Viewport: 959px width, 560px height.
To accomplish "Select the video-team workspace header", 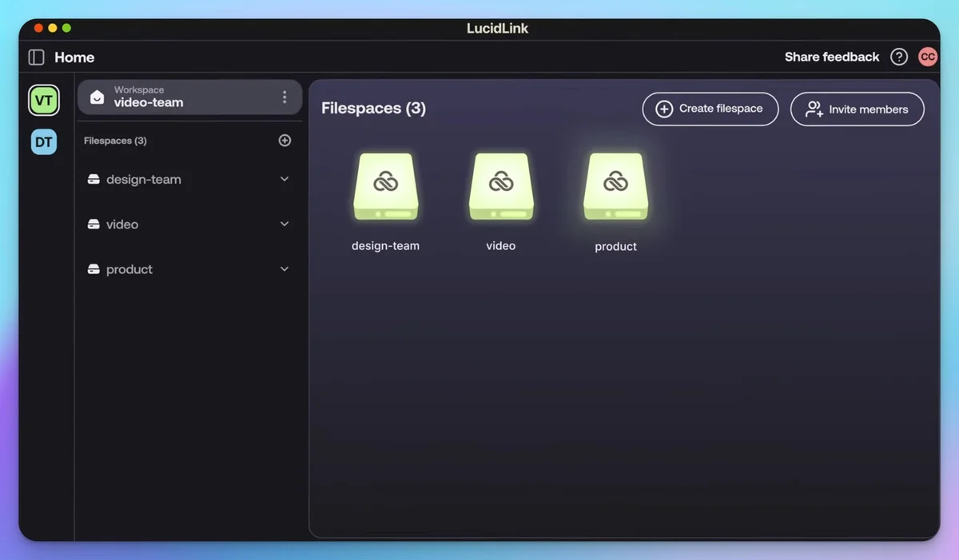I will point(176,97).
